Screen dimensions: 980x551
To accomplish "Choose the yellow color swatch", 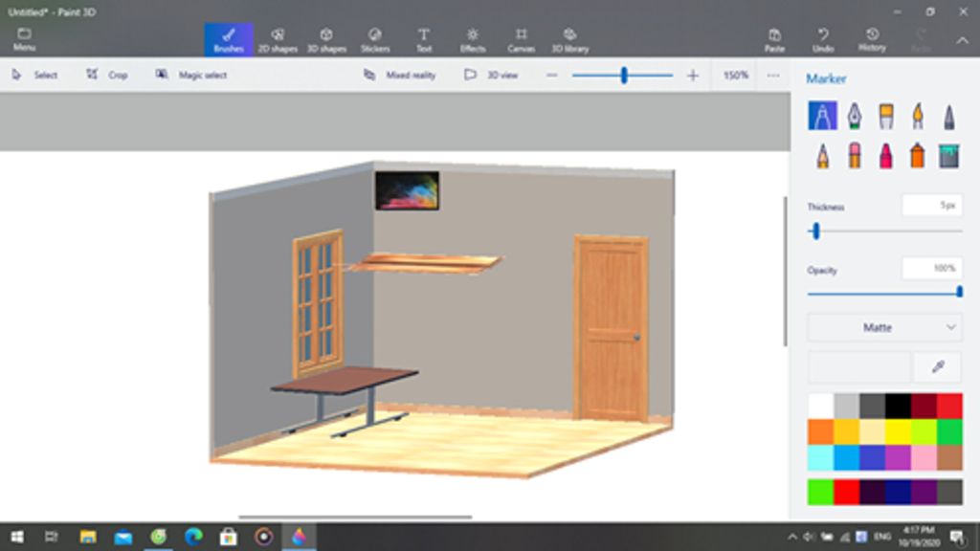I will 898,431.
